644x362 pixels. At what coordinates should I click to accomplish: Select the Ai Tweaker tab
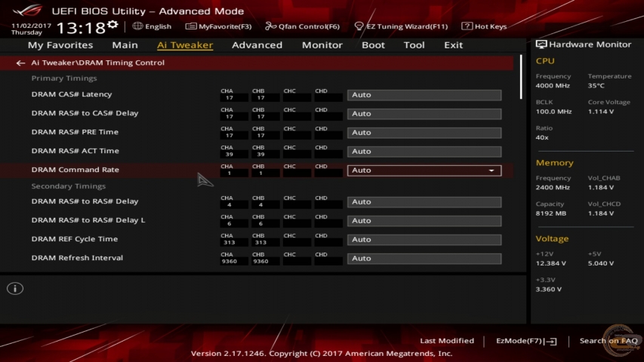tap(185, 45)
